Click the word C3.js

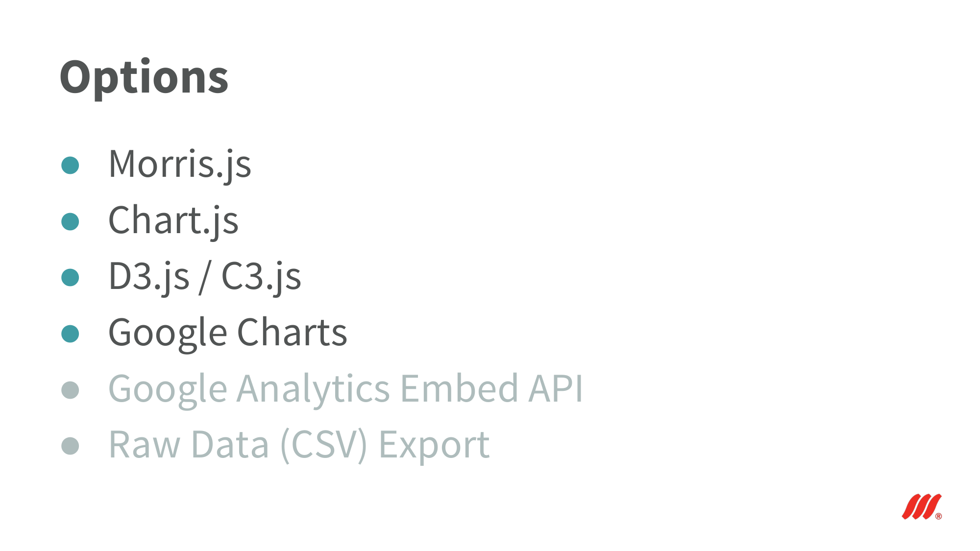[x=262, y=278]
